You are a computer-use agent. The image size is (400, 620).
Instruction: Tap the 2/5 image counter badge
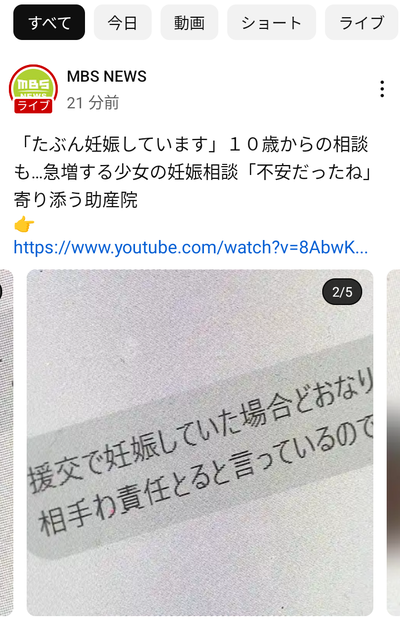pos(342,292)
